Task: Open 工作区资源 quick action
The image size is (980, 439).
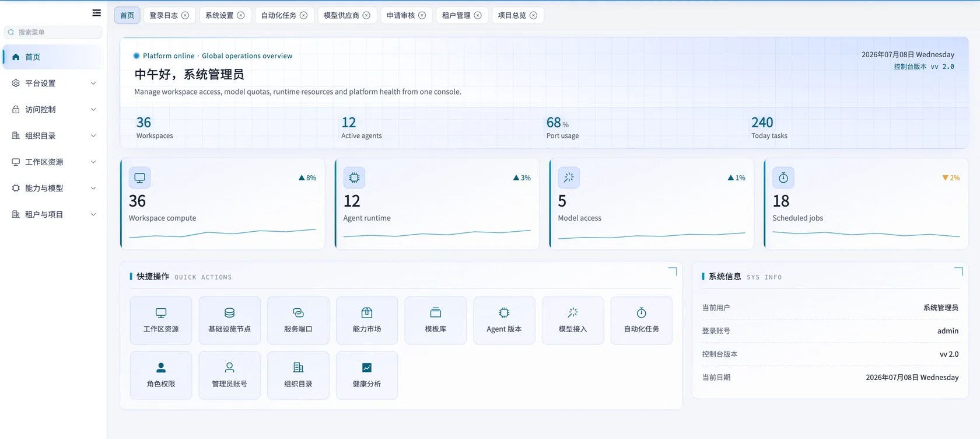Action: (x=161, y=320)
